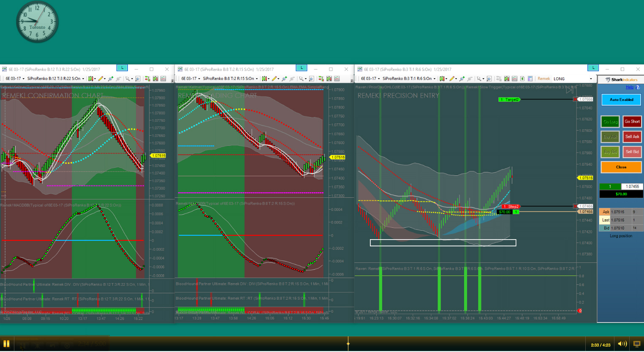Viewport: 644px width, 352px height.
Task: Click the green position quantity field showing 1
Action: click(610, 186)
